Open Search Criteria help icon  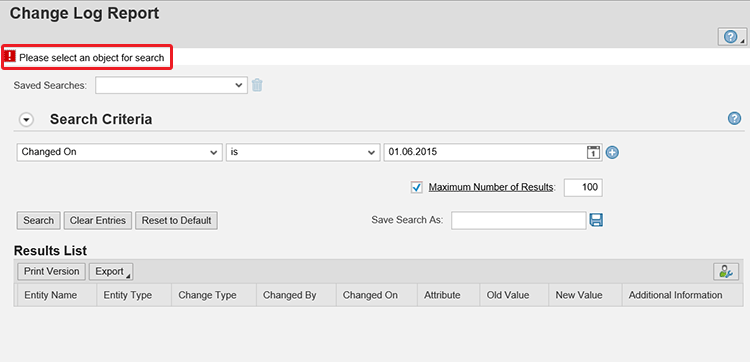pos(734,118)
